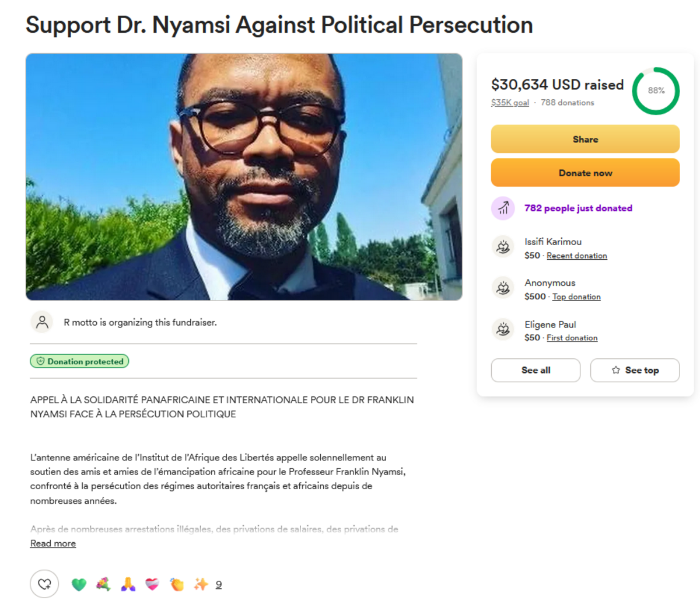Click the star icon in See top

point(615,370)
